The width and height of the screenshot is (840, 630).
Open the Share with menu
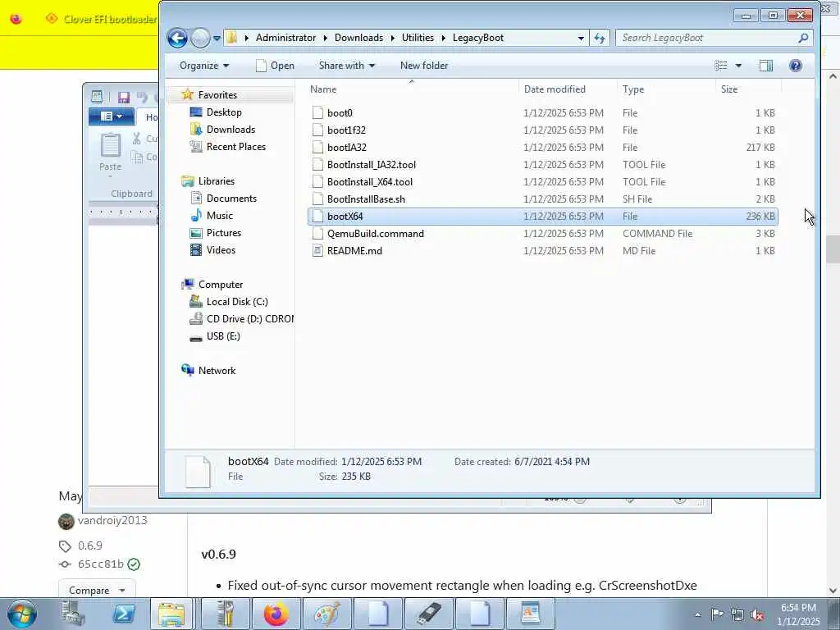coord(347,66)
